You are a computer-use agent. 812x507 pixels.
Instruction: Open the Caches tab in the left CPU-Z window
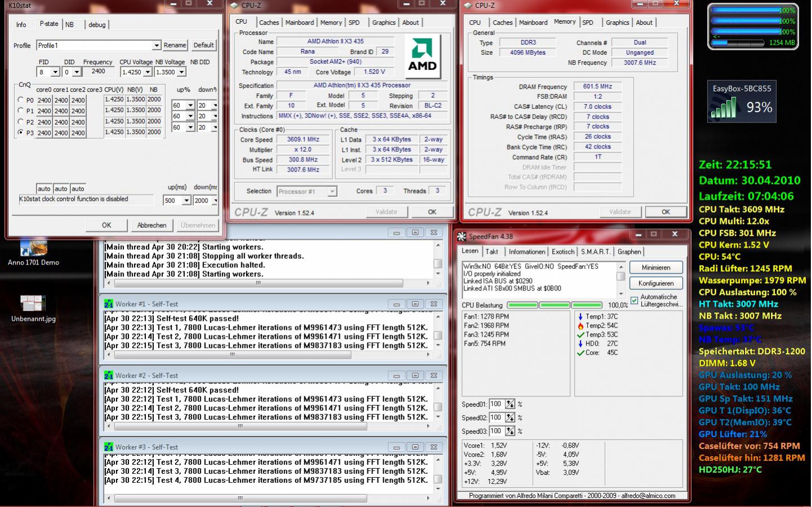pos(269,23)
